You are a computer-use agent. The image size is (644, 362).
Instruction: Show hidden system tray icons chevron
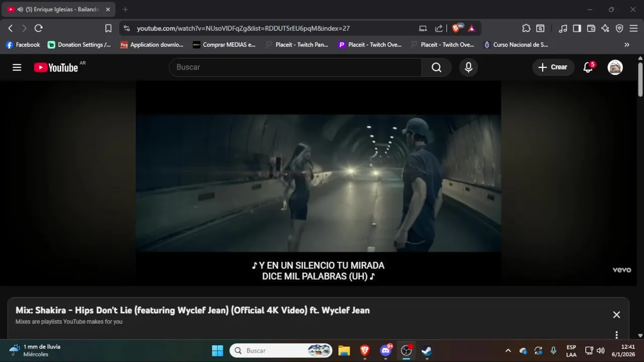pos(508,350)
